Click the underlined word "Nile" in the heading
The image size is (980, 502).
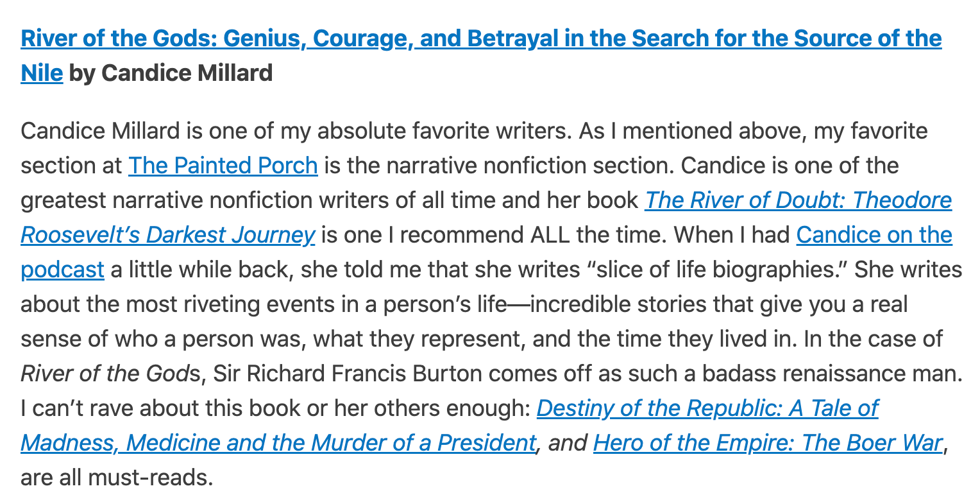coord(42,74)
